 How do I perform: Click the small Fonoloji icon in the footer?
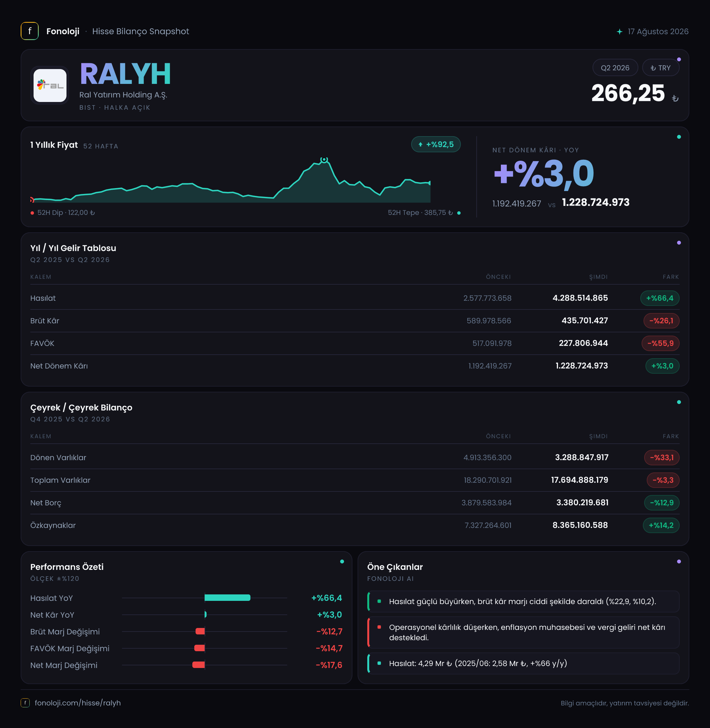coord(25,703)
